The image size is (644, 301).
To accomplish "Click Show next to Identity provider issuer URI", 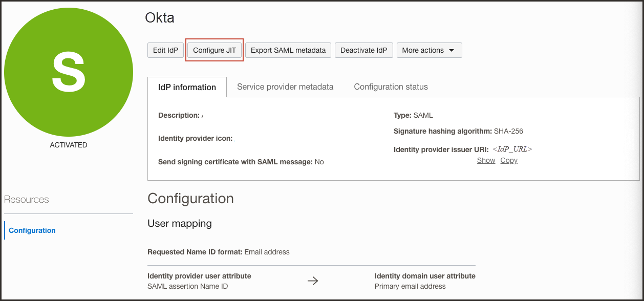I will [485, 160].
